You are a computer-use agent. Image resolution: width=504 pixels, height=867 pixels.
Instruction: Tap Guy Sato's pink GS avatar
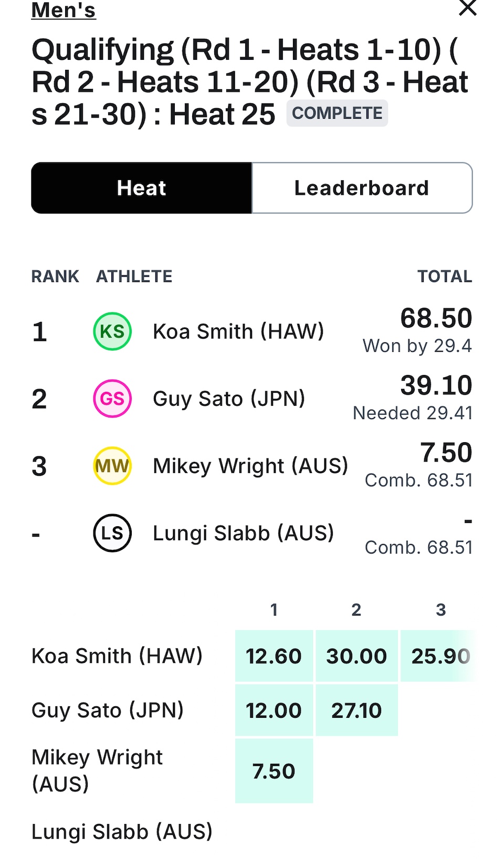(x=112, y=399)
